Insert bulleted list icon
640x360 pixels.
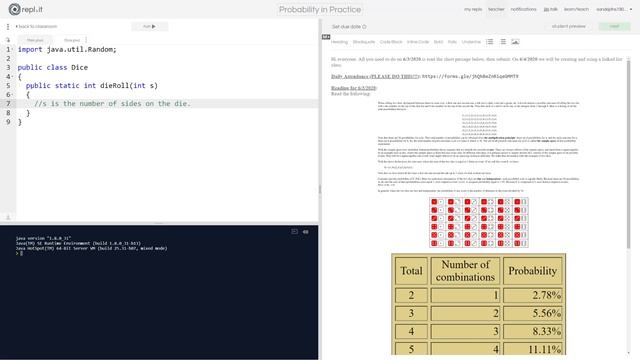pyautogui.click(x=489, y=42)
